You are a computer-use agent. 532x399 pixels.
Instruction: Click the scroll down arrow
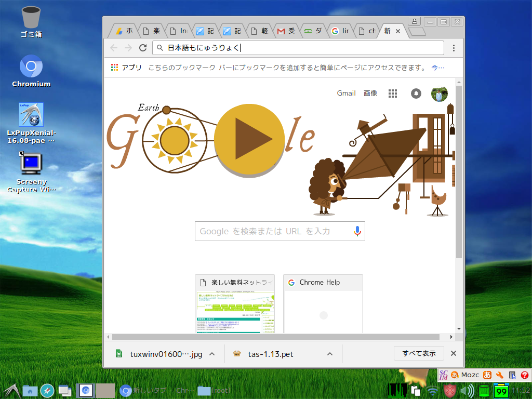click(x=459, y=329)
